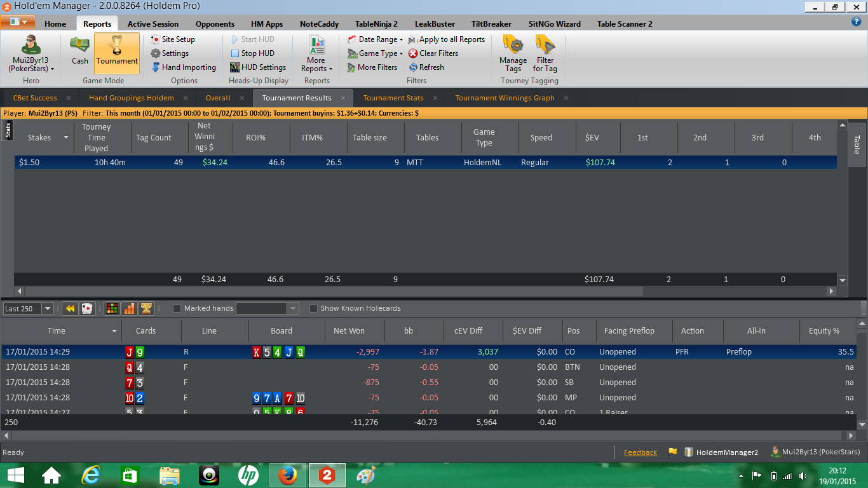Open the Time column sort dropdown arrow
This screenshot has height=488, width=868.
point(114,331)
